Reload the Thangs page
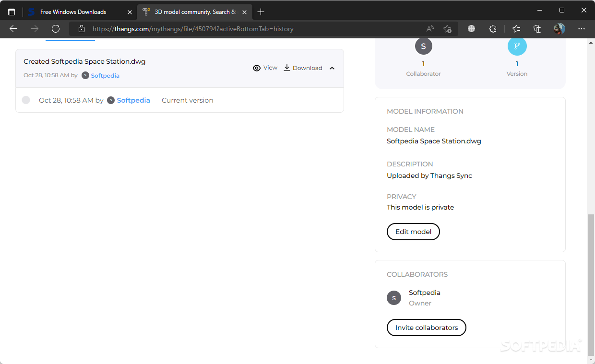Viewport: 595px width, 364px height. click(56, 29)
